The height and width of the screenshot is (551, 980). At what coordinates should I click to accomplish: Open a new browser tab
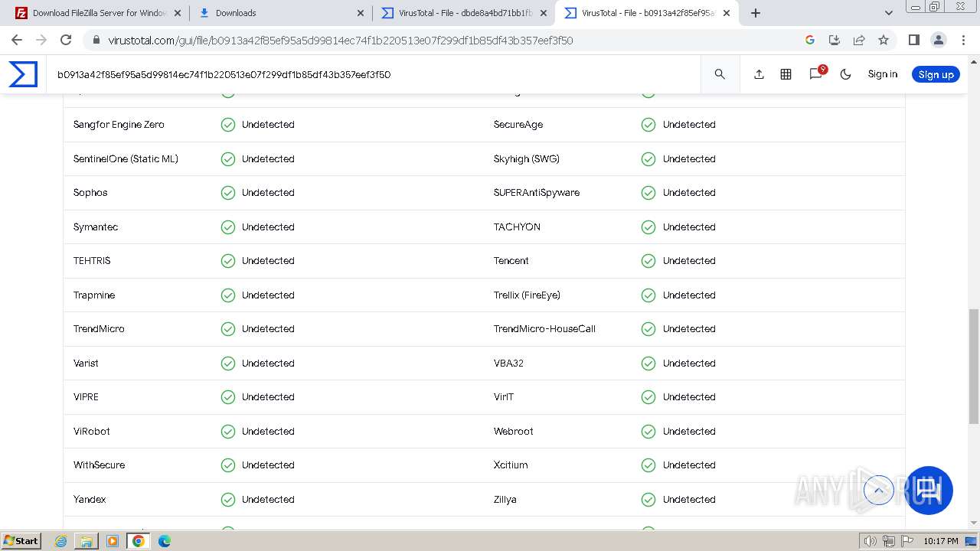(756, 13)
